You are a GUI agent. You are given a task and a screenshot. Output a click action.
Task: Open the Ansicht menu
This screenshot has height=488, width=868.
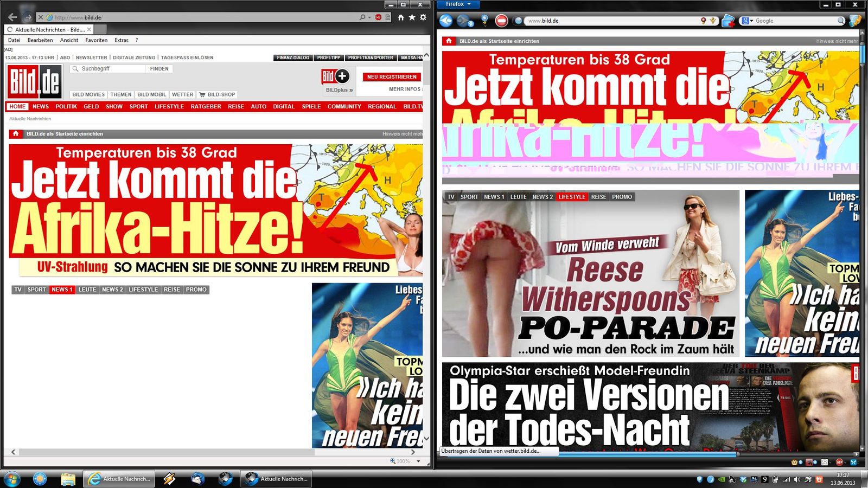[x=69, y=40]
